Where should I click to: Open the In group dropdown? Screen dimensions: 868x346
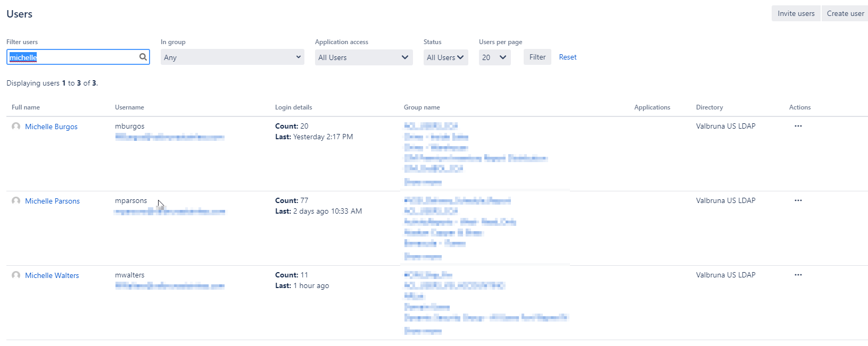coord(233,57)
